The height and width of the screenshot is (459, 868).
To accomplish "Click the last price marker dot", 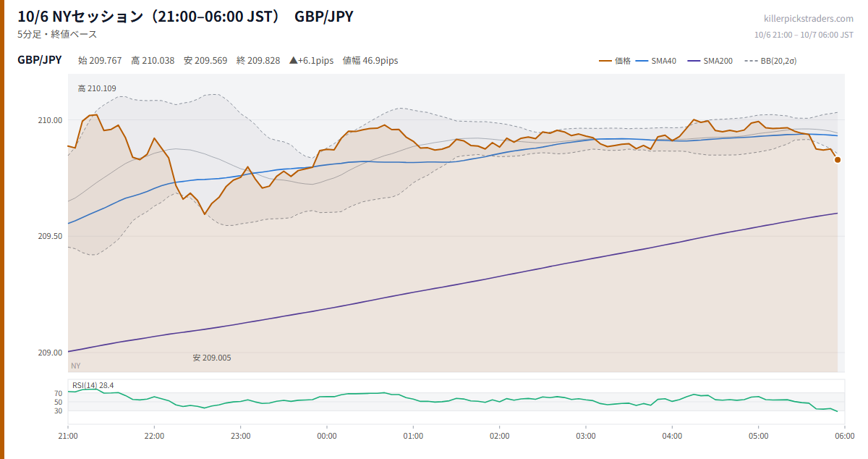I will (838, 160).
